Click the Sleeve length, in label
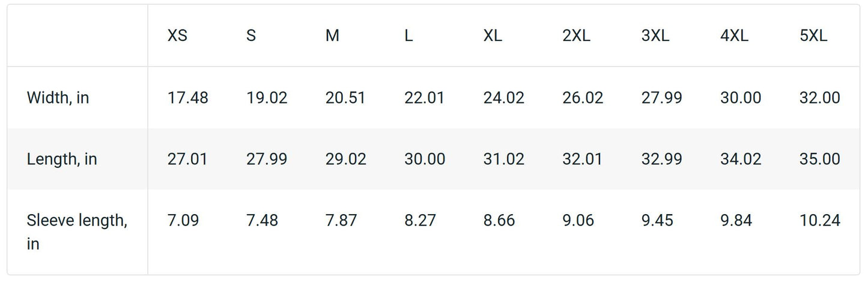 coord(77,232)
